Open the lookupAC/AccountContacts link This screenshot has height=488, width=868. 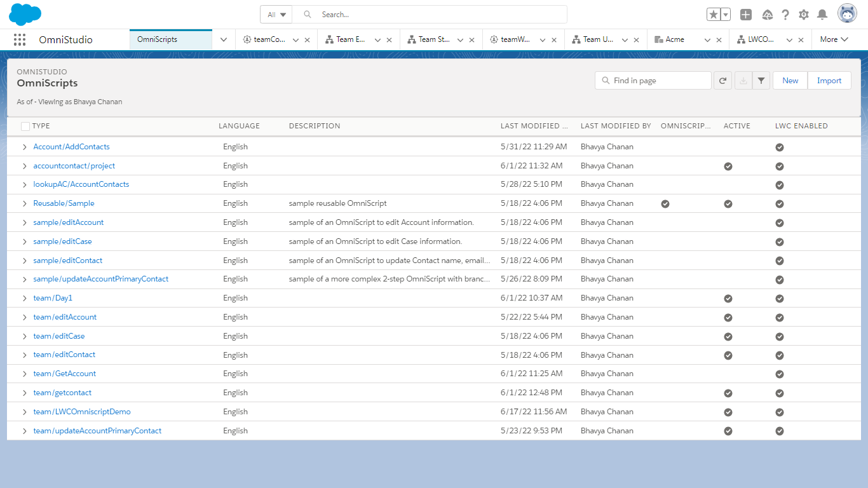81,184
